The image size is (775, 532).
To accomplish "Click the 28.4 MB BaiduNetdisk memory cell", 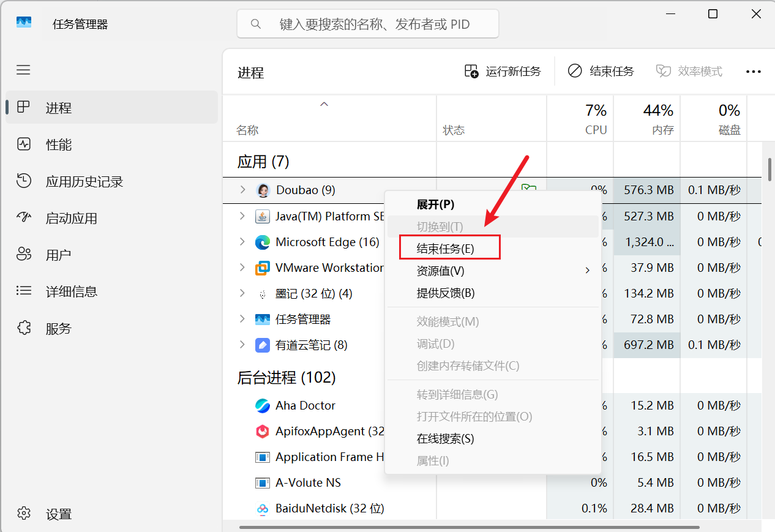I will pyautogui.click(x=647, y=508).
